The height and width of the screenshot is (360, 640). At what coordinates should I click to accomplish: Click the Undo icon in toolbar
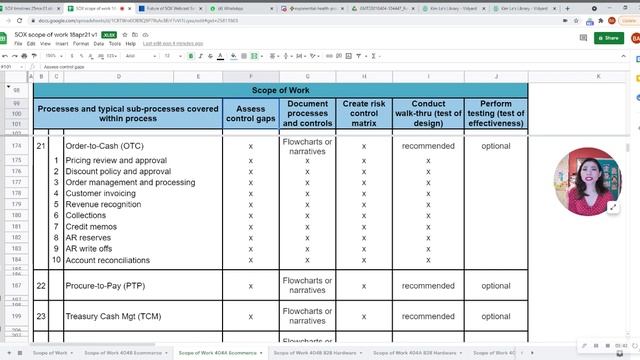(x=5, y=56)
